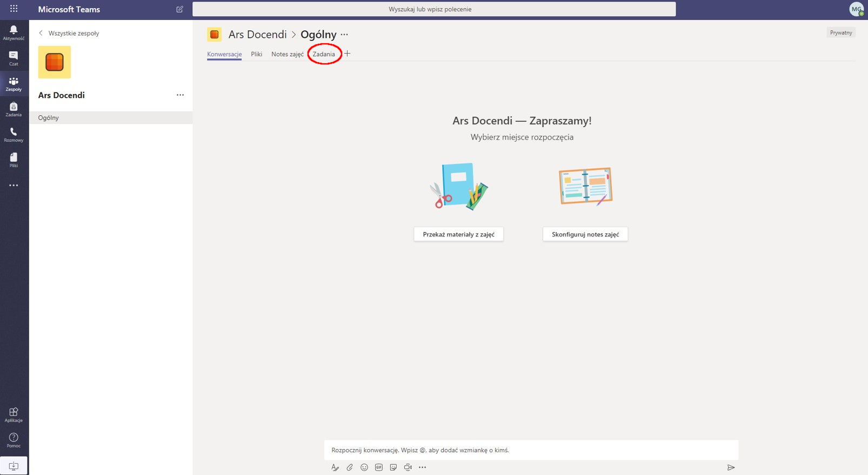Viewport: 868px width, 475px height.
Task: Select the Ogólny channel in the list
Action: [111, 117]
